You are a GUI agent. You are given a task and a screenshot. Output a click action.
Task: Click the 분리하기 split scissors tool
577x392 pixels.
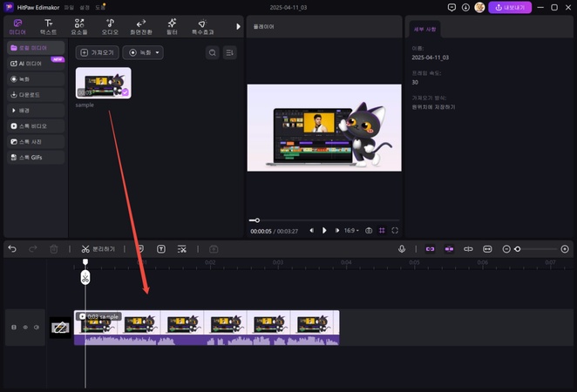tap(98, 249)
